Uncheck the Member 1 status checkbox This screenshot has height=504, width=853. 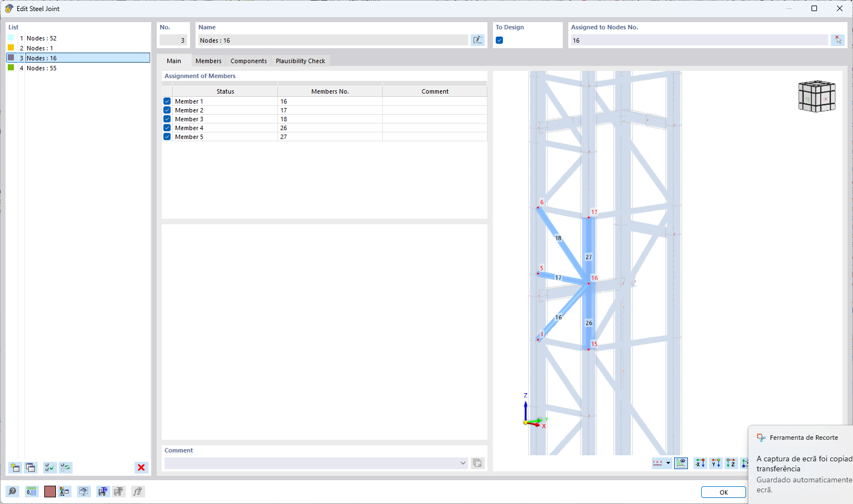click(x=167, y=101)
